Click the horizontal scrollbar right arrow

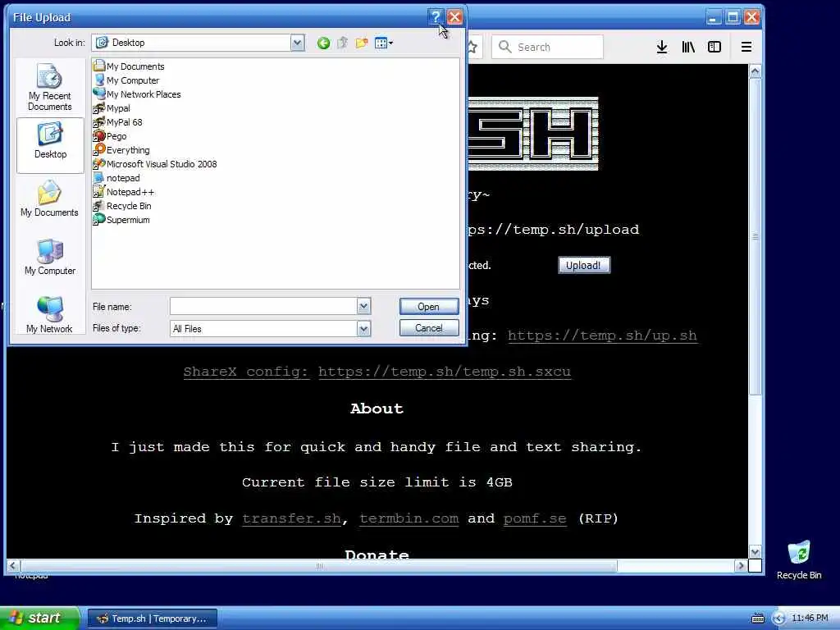pyautogui.click(x=741, y=565)
